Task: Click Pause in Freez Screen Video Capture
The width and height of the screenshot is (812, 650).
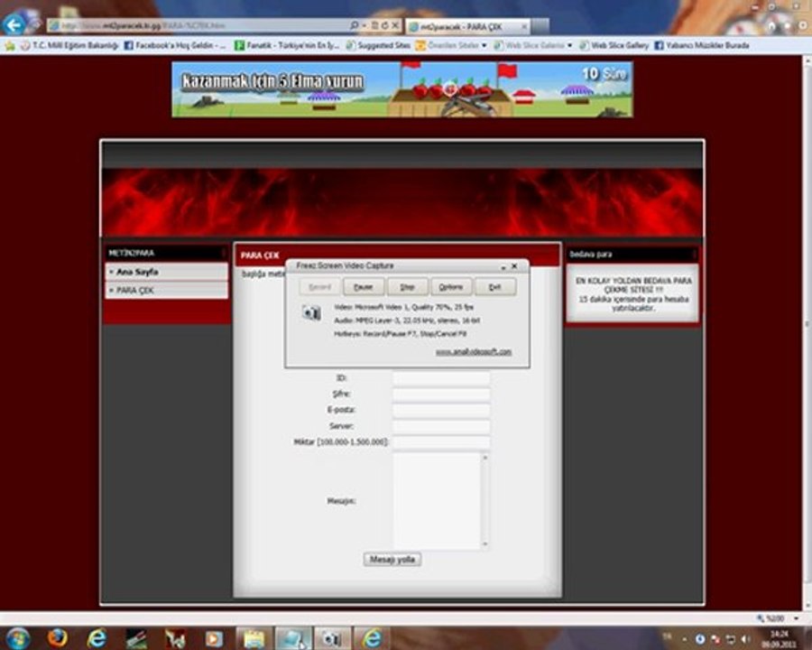Action: (x=364, y=287)
